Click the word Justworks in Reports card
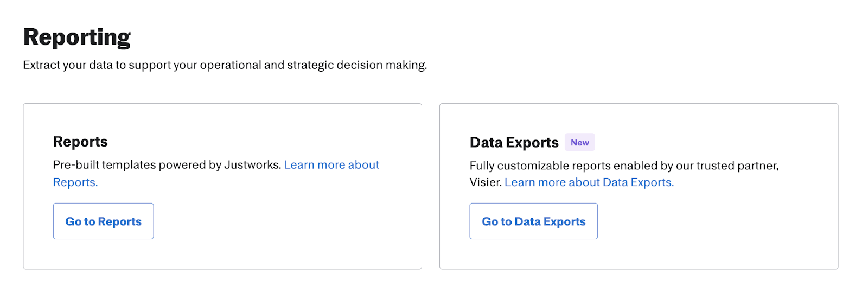Viewport: 868px width, 305px height. coord(252,165)
